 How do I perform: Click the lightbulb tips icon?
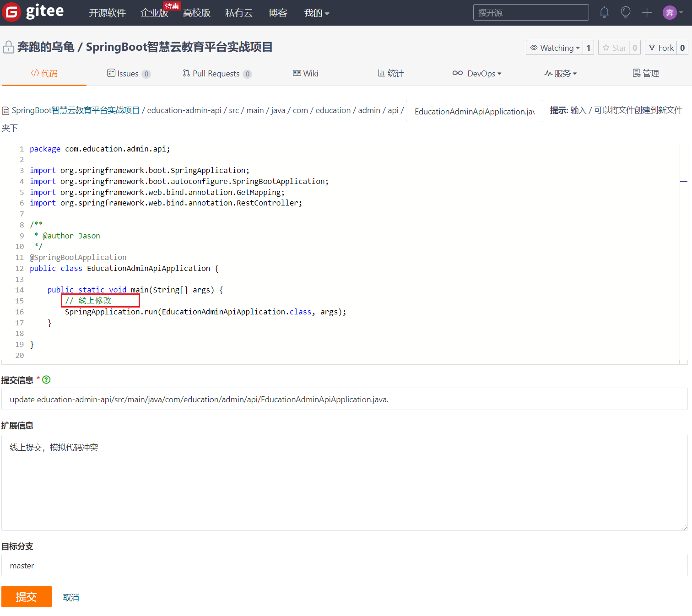coord(625,12)
